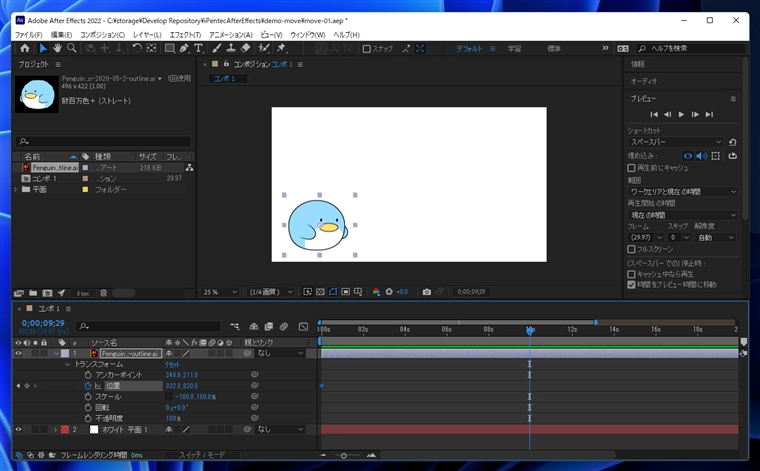Expand the 平面 folder in Project panel
Image resolution: width=760 pixels, height=471 pixels.
pyautogui.click(x=16, y=189)
